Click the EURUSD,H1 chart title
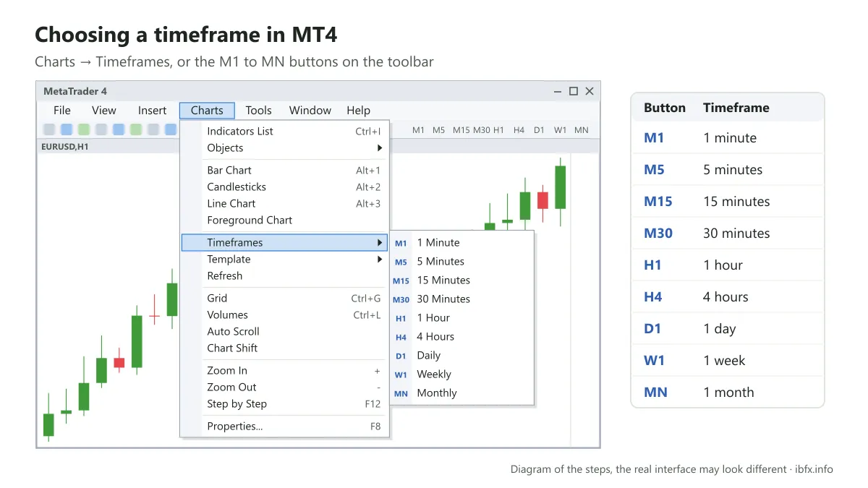The width and height of the screenshot is (868, 488). click(x=65, y=146)
